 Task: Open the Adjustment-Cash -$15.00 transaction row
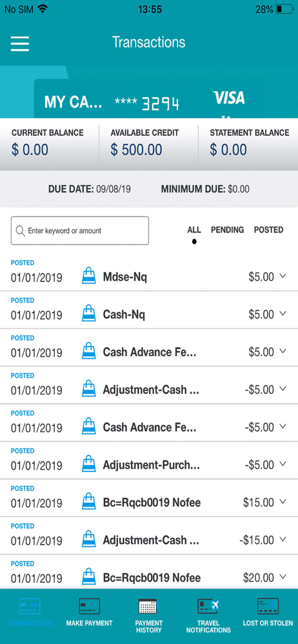(x=149, y=536)
